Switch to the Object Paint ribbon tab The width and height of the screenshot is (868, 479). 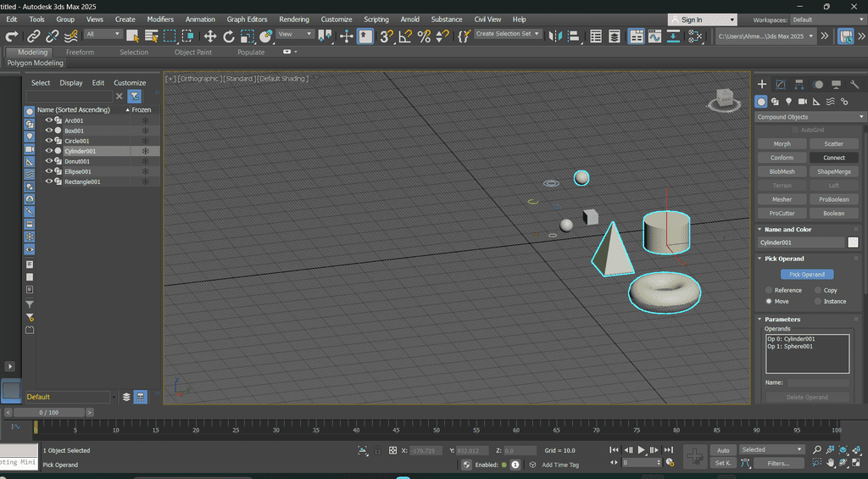tap(192, 52)
